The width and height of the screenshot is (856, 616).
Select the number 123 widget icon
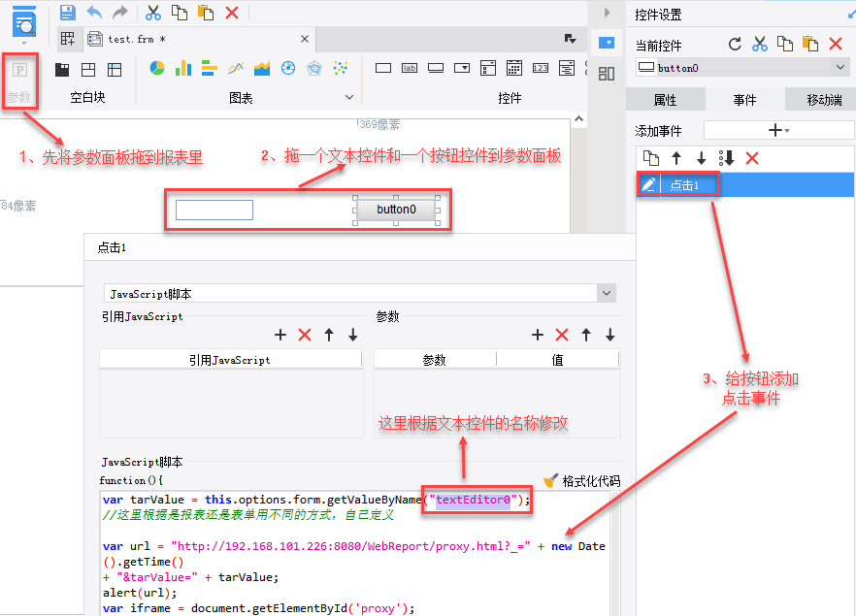tap(541, 68)
